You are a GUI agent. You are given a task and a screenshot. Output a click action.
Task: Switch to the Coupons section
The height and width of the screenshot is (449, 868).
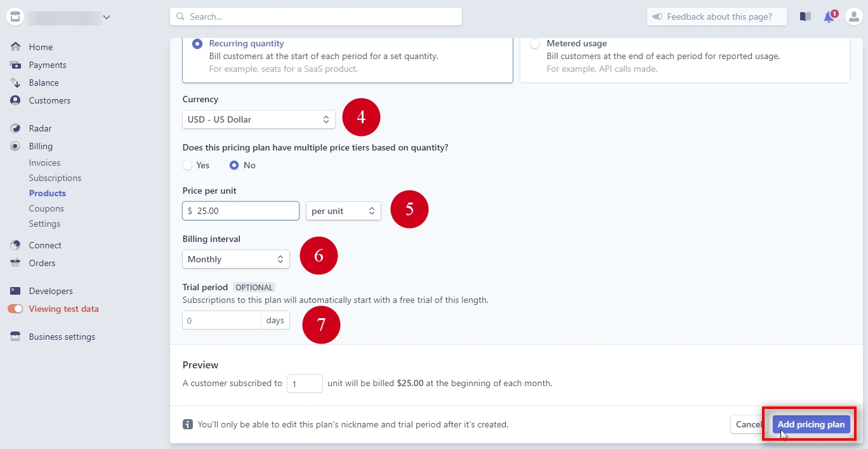coord(46,208)
